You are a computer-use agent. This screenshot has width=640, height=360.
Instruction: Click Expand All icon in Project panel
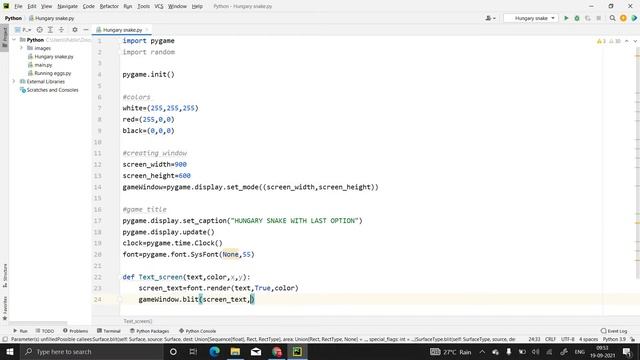click(x=50, y=30)
